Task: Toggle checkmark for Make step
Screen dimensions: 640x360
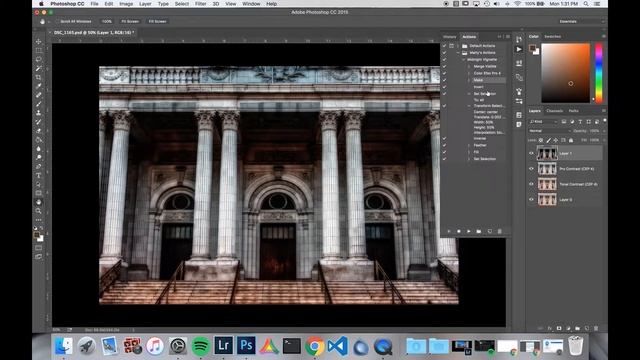Action: [x=444, y=80]
